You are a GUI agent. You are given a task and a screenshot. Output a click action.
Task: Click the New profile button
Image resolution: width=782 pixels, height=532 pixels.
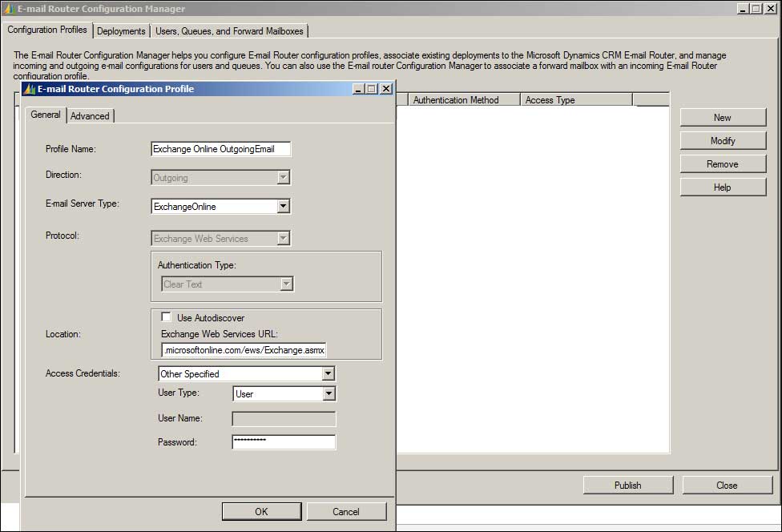pos(722,118)
